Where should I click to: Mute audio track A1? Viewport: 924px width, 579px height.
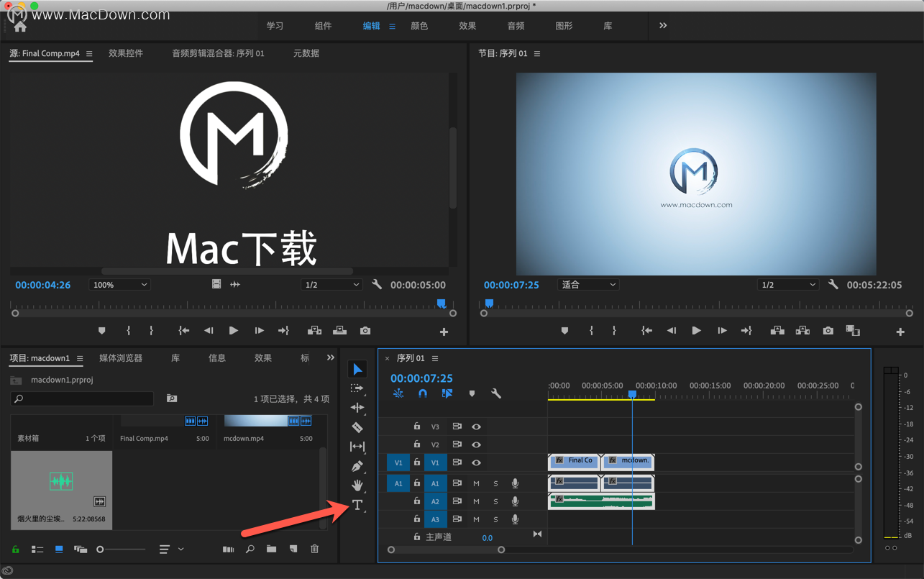pos(476,483)
